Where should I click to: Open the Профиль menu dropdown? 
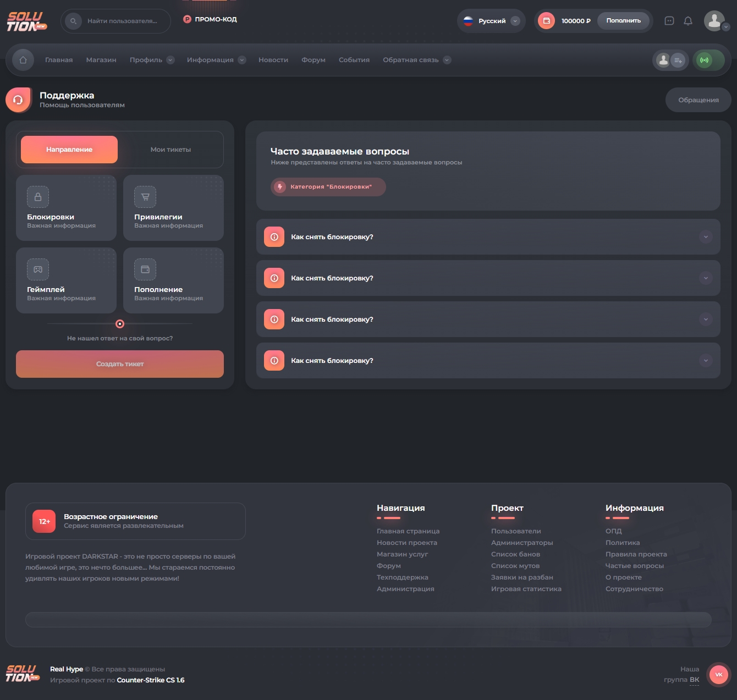click(x=152, y=60)
